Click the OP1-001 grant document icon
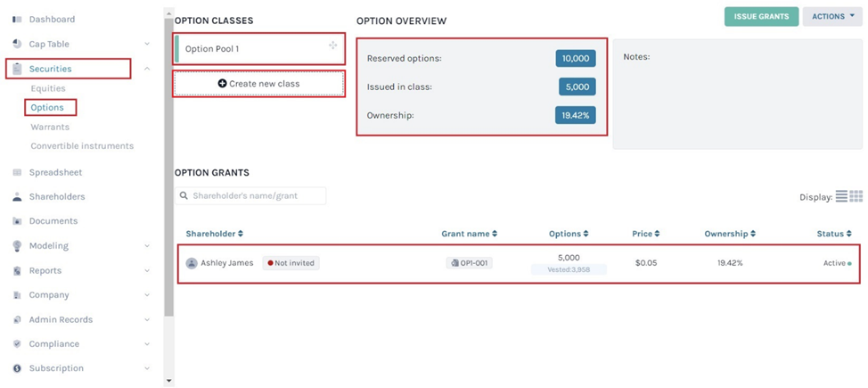868x388 pixels. click(455, 263)
